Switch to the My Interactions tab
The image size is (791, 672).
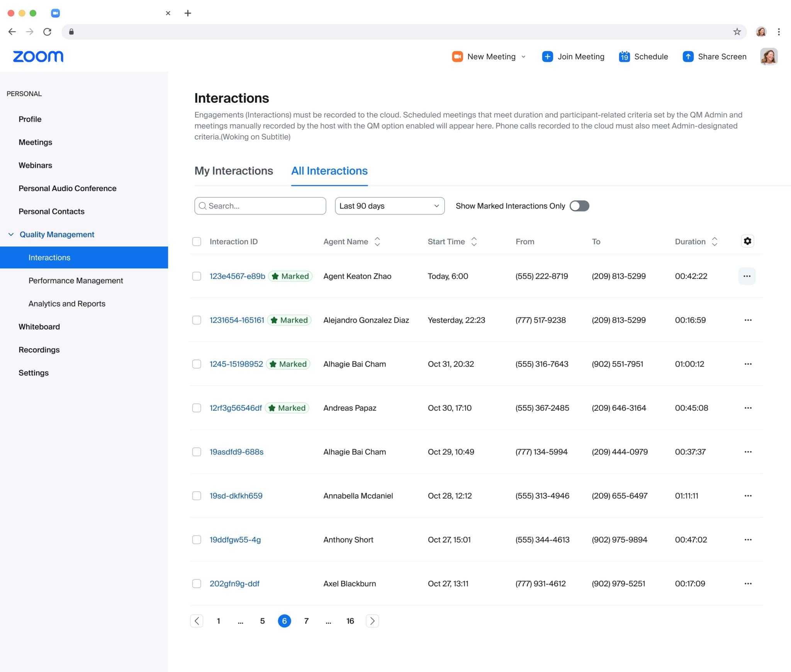[x=234, y=171]
